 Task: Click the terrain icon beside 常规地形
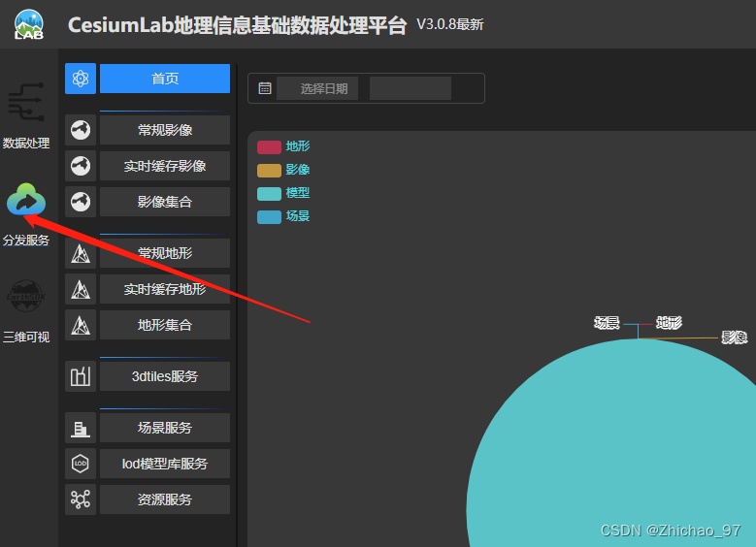(81, 253)
